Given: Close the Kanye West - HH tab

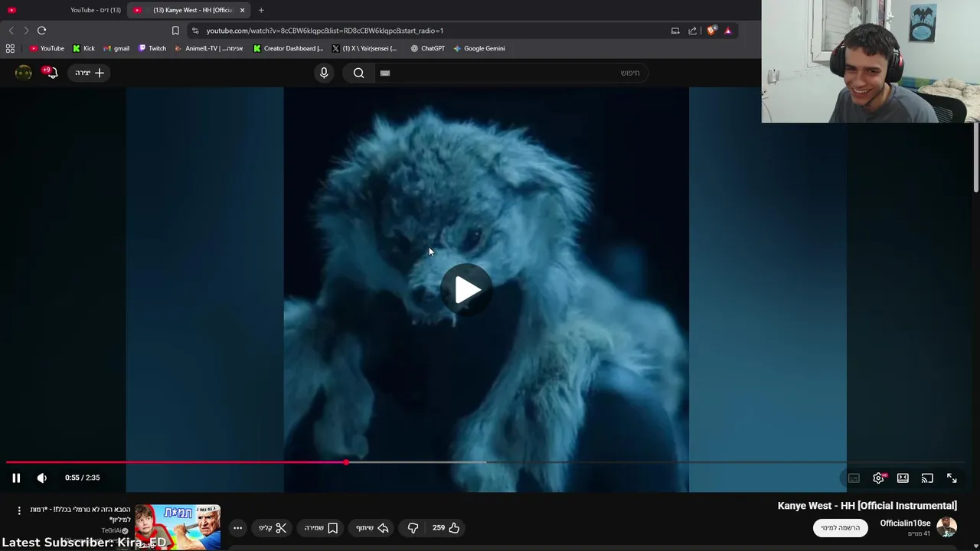Looking at the screenshot, I should pyautogui.click(x=242, y=10).
